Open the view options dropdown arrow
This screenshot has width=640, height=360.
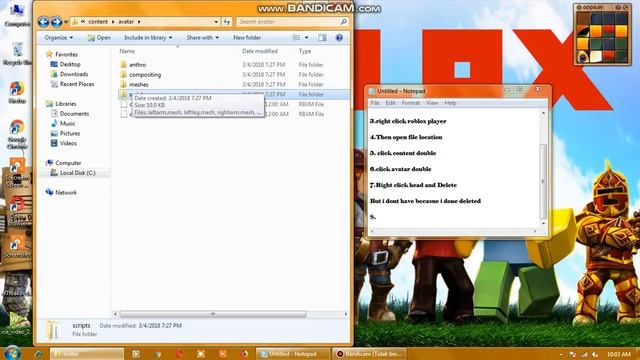pos(307,38)
